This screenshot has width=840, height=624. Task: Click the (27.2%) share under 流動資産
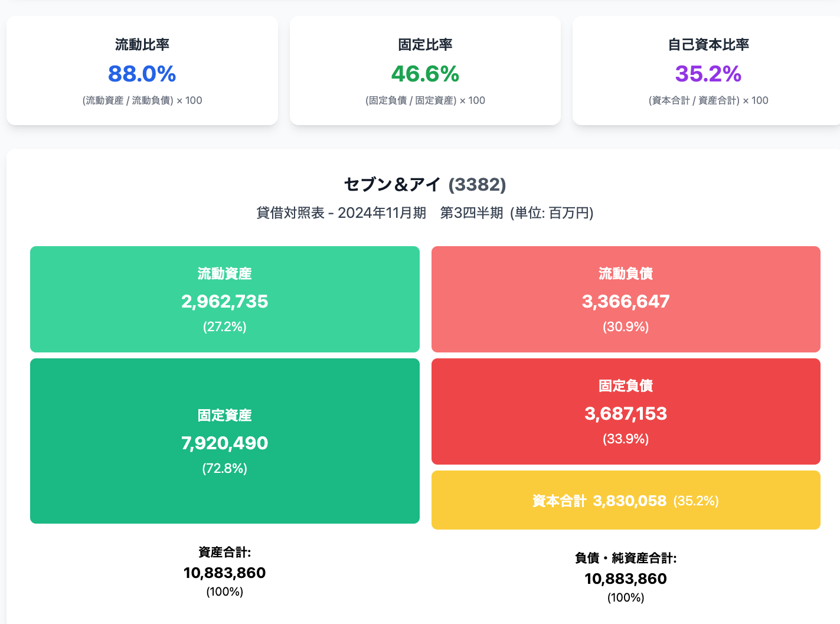pyautogui.click(x=224, y=327)
